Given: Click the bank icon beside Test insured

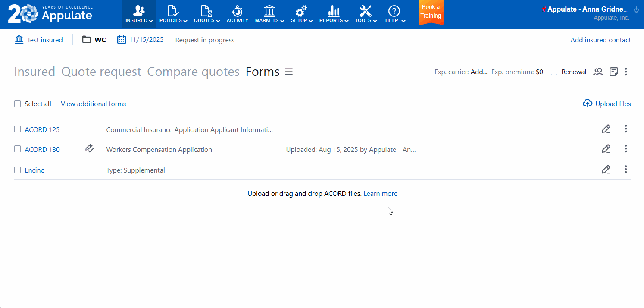Looking at the screenshot, I should (x=19, y=40).
